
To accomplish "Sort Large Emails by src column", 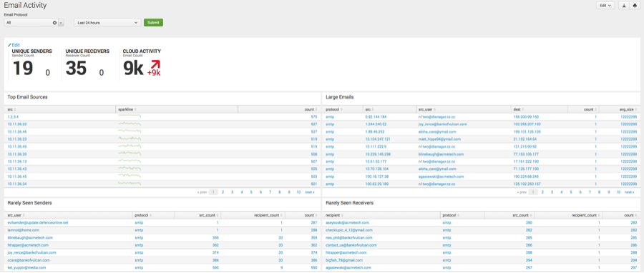I will coord(369,109).
